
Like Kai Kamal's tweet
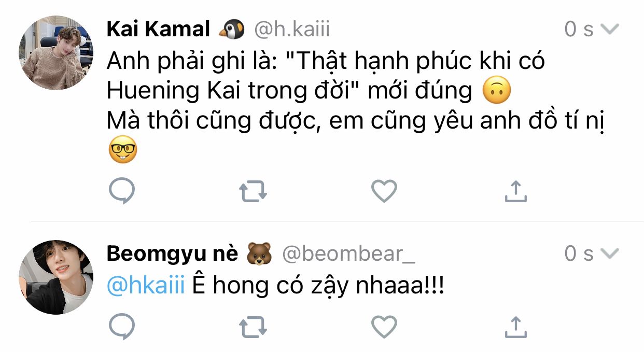point(384,191)
